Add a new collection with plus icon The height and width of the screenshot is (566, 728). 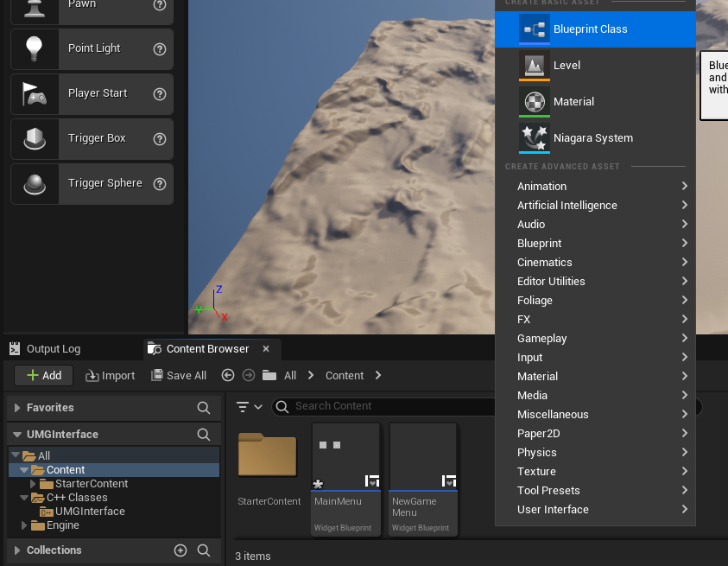click(x=180, y=550)
